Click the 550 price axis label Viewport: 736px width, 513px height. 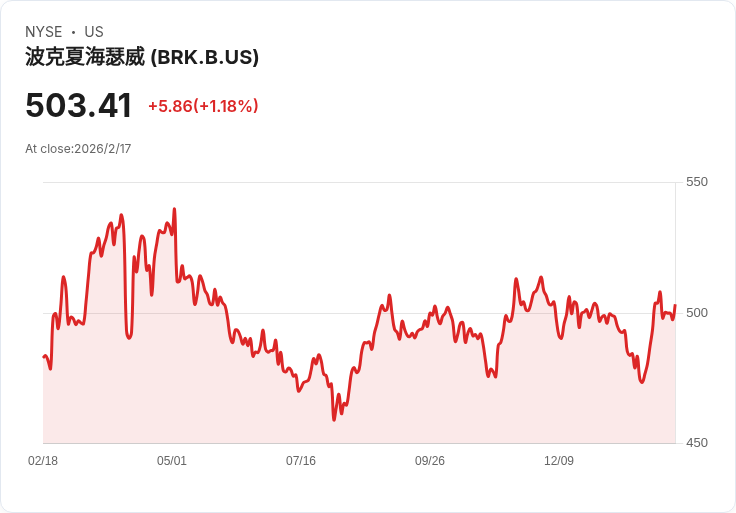[x=697, y=182]
